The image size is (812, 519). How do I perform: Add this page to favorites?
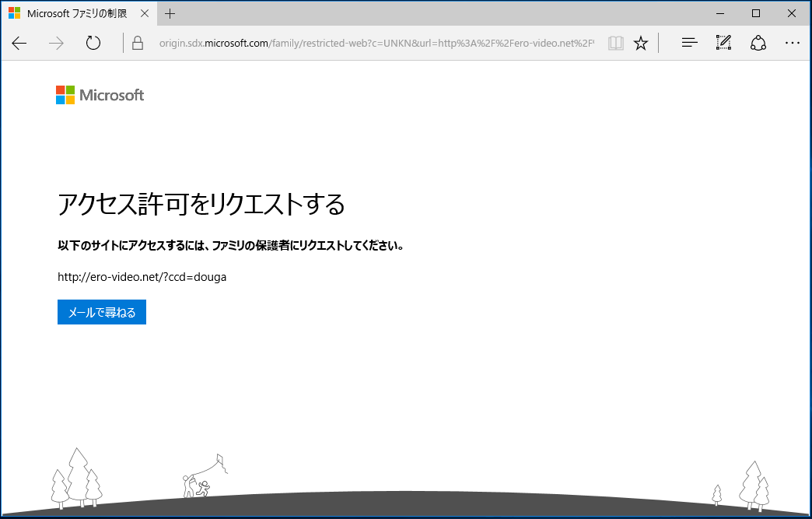coord(641,43)
